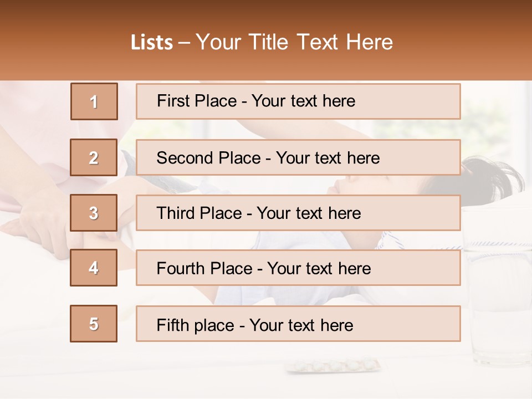This screenshot has width=532, height=399.
Task: Click the number 5 box
Action: tap(94, 324)
